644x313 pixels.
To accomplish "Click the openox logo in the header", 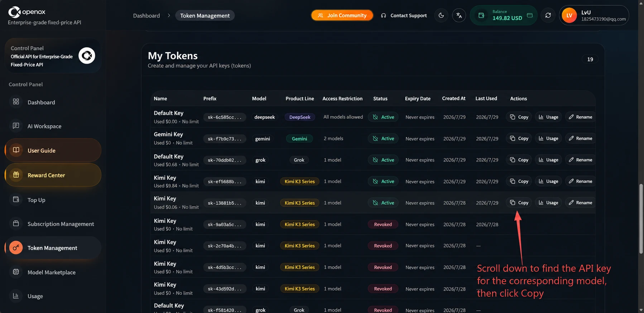I will click(27, 12).
